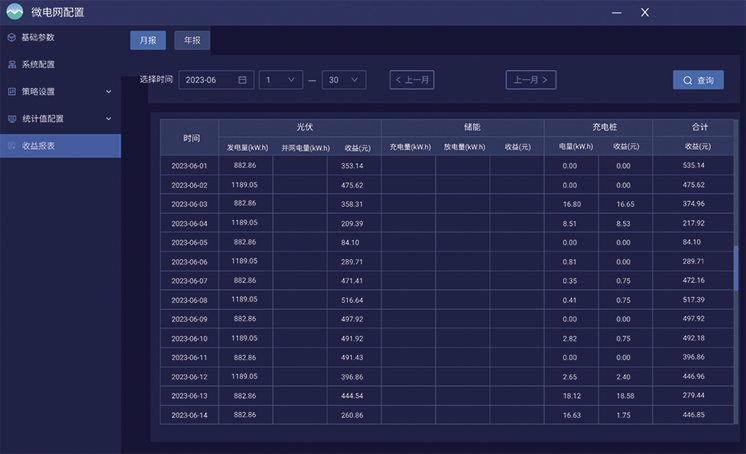Expand 策略设置 chevron arrow
This screenshot has height=454, width=746.
(108, 91)
